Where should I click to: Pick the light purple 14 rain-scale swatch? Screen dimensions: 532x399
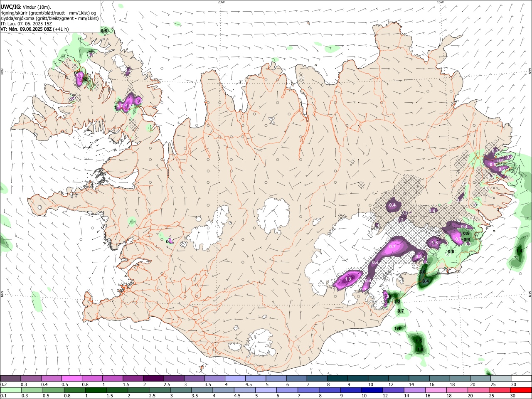click(414, 390)
